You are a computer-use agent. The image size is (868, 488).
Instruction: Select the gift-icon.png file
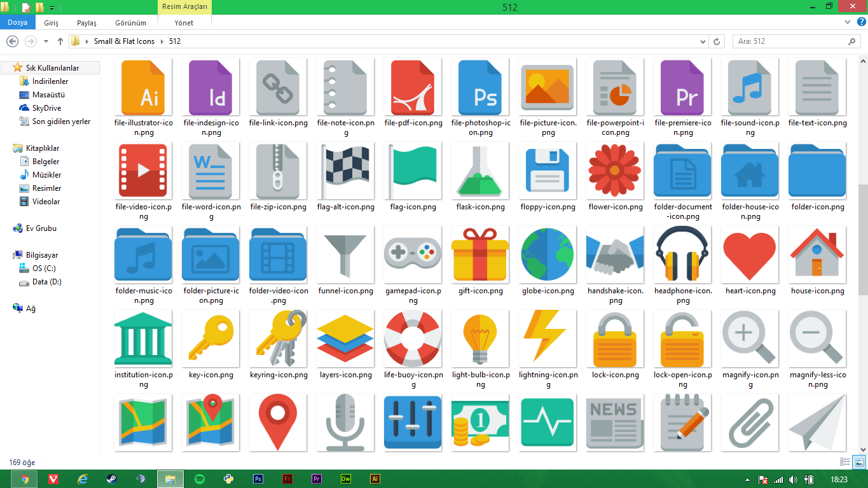(x=480, y=255)
